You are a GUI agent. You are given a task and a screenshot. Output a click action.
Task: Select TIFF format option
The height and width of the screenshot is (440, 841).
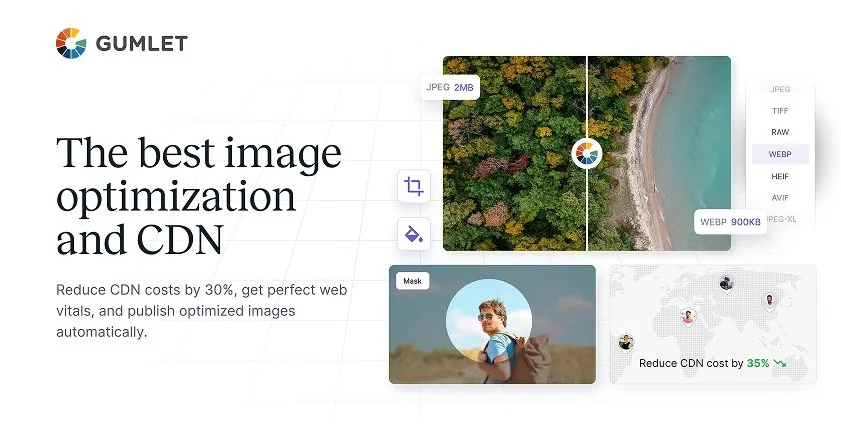[x=780, y=111]
